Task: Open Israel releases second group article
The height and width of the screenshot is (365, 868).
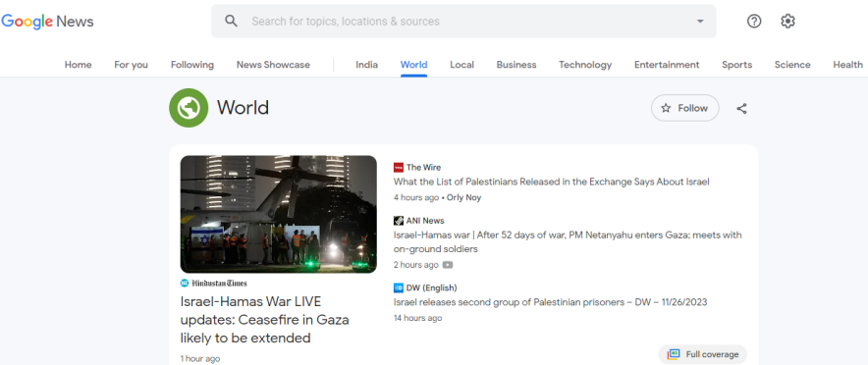Action: (x=550, y=302)
